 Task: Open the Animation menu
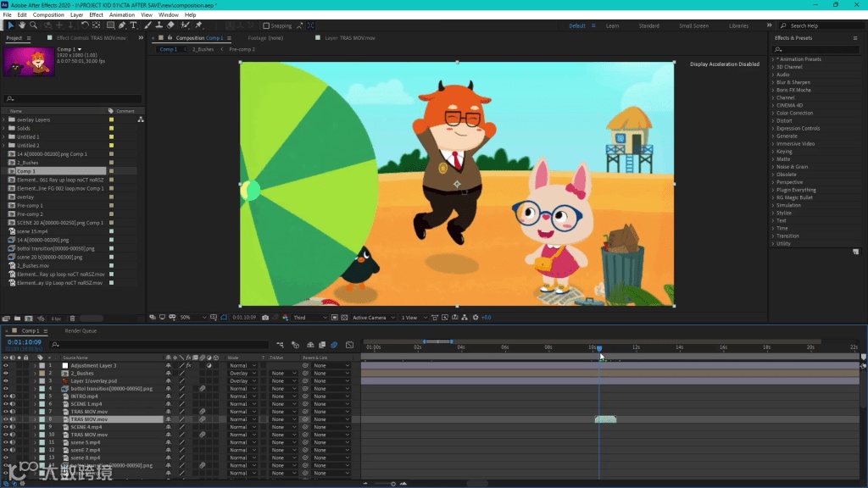(122, 15)
